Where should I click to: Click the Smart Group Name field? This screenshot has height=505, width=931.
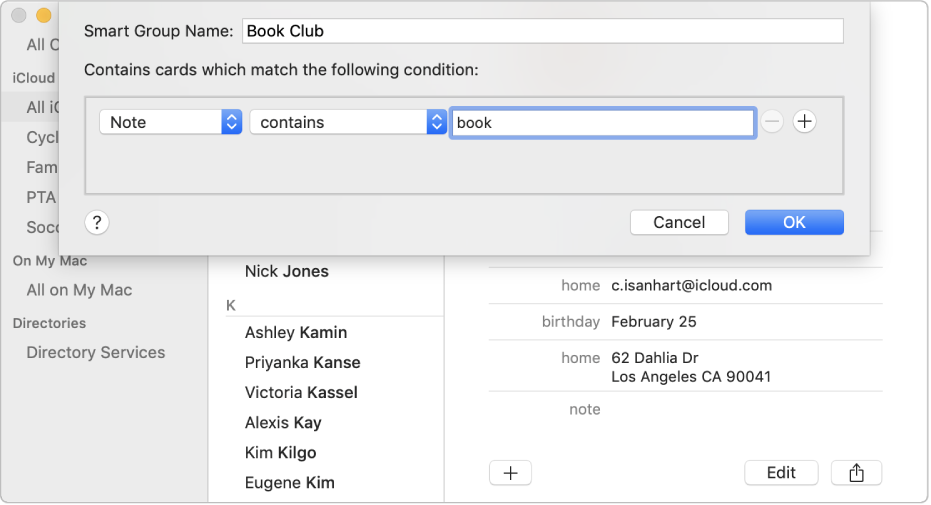pyautogui.click(x=543, y=31)
